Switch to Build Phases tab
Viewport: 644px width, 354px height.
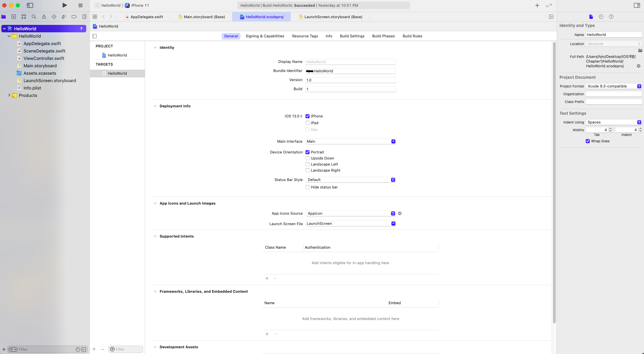coord(383,36)
